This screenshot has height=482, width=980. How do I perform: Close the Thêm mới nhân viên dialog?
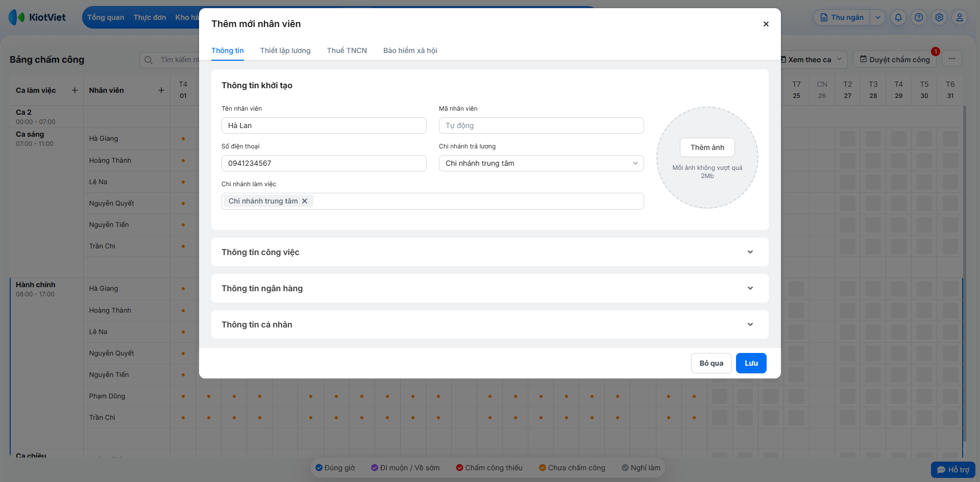click(x=766, y=24)
